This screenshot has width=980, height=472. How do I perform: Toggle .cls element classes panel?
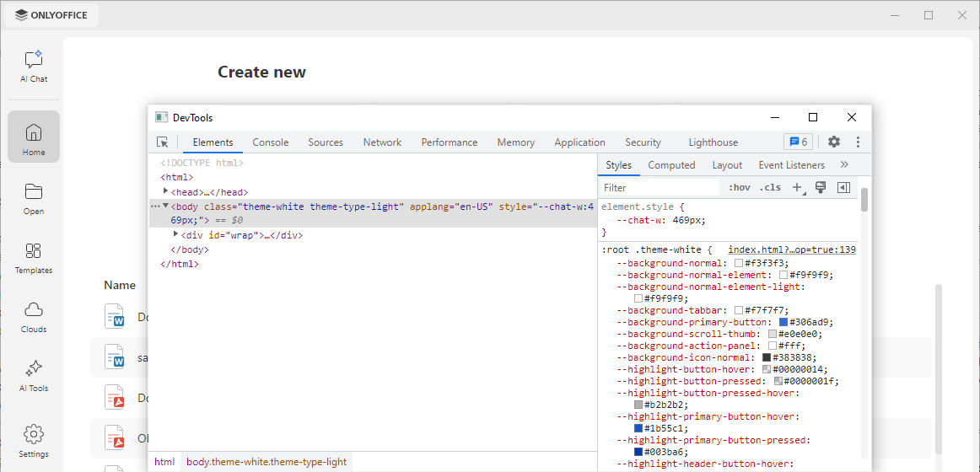point(770,187)
